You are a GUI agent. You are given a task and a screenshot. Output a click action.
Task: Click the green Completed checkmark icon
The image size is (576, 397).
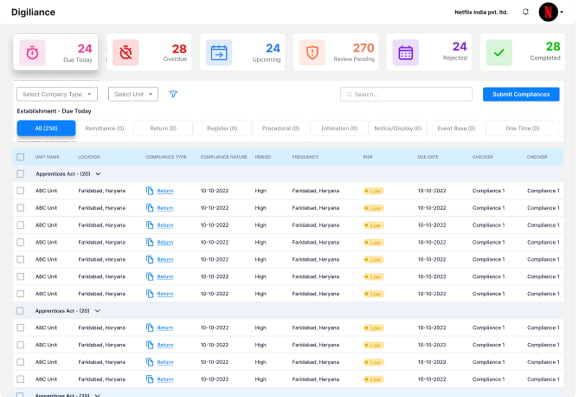click(499, 53)
